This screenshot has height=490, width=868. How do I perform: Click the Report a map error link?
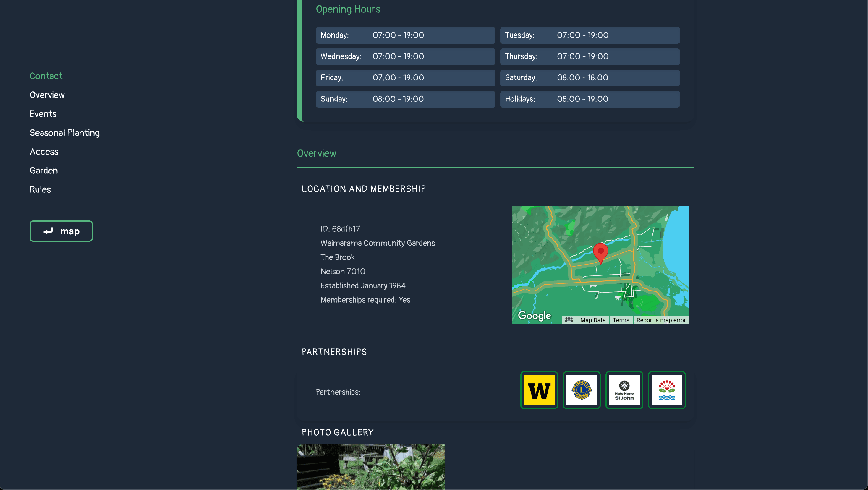(661, 320)
